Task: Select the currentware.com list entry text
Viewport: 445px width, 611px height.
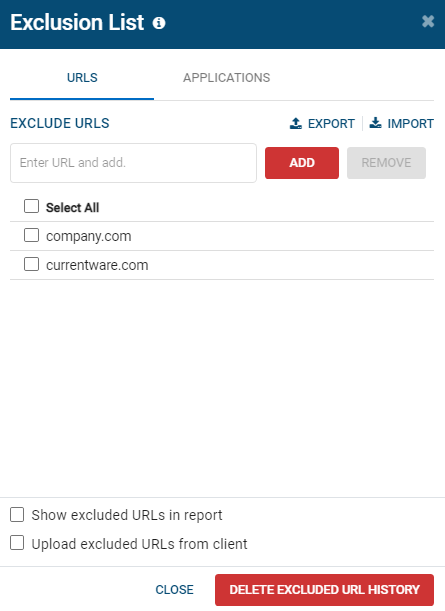Action: pyautogui.click(x=97, y=265)
